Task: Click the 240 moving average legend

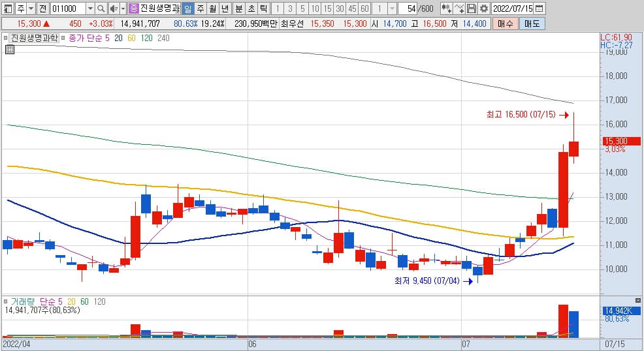Action: 163,38
